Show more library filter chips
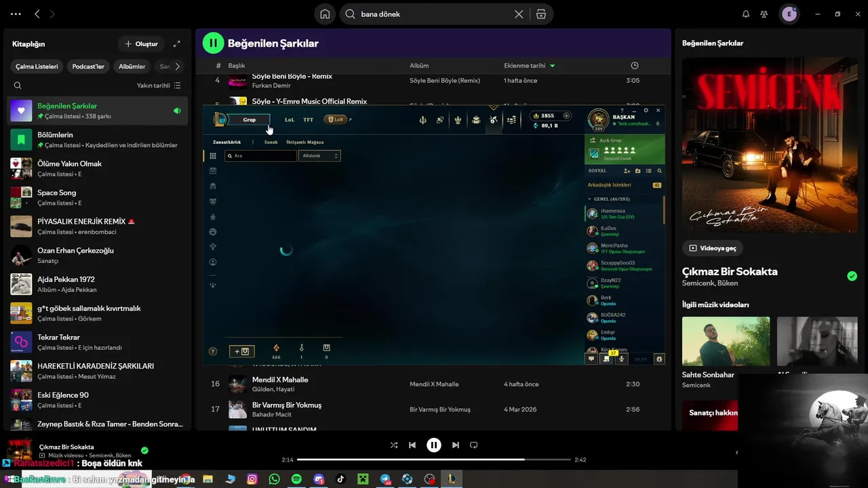This screenshot has width=868, height=488. [178, 66]
